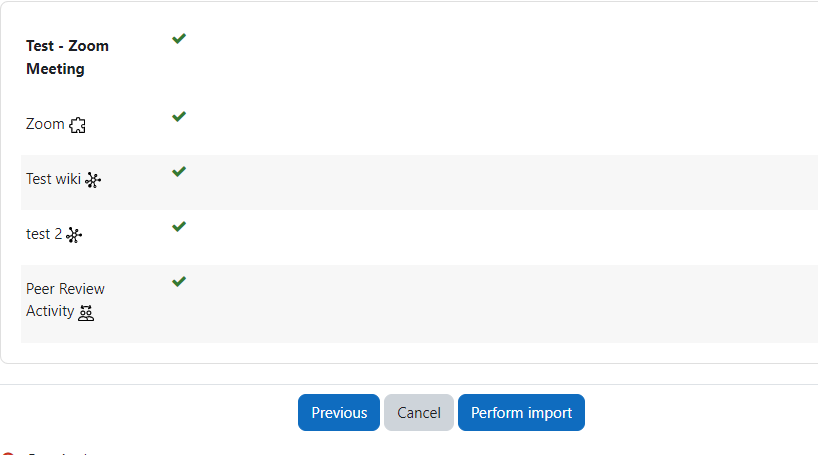This screenshot has width=818, height=455.
Task: Click the wiki icon beside test 2
Action: [74, 235]
